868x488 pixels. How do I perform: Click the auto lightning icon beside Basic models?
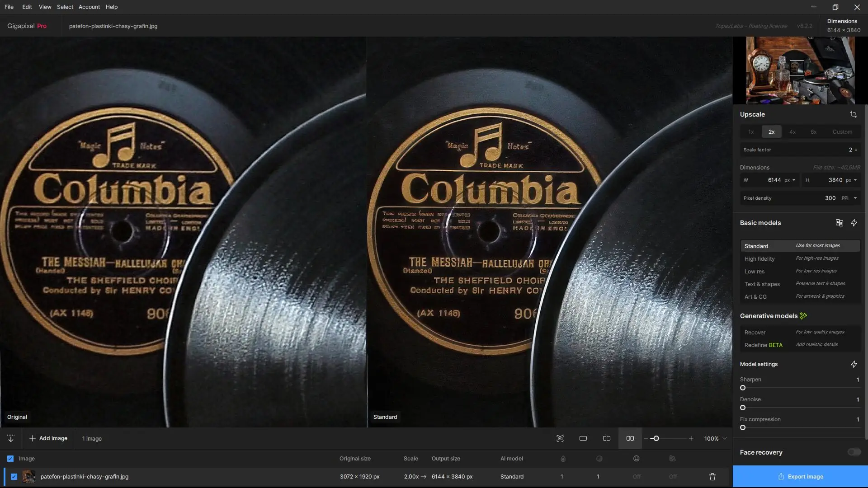(854, 223)
